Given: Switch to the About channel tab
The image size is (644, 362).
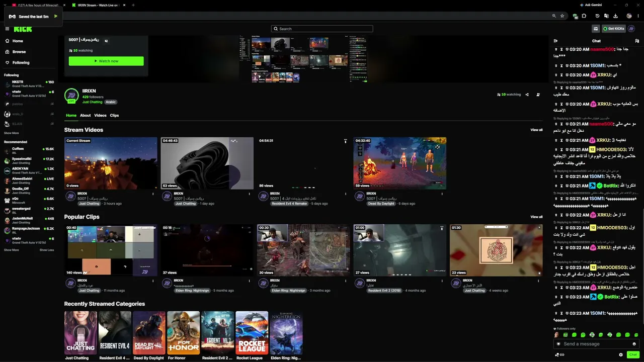Looking at the screenshot, I should point(86,116).
